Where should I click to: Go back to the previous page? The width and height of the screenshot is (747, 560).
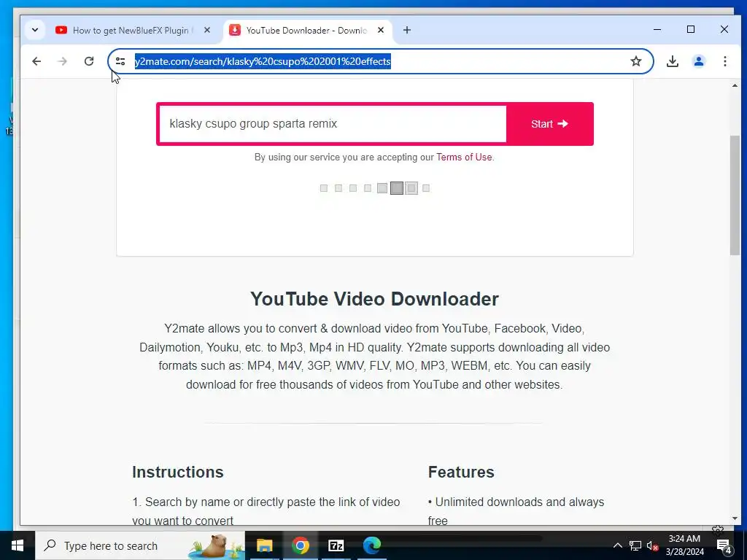coord(36,61)
